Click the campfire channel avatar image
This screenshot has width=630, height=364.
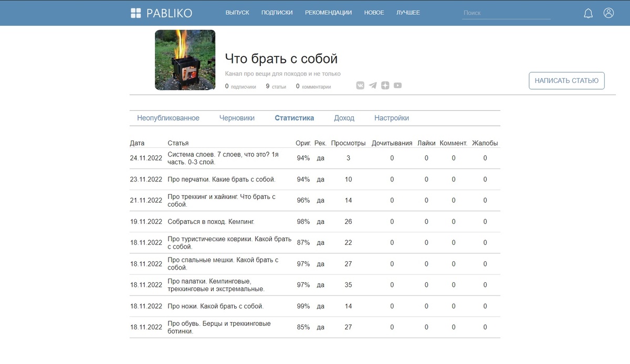point(185,60)
